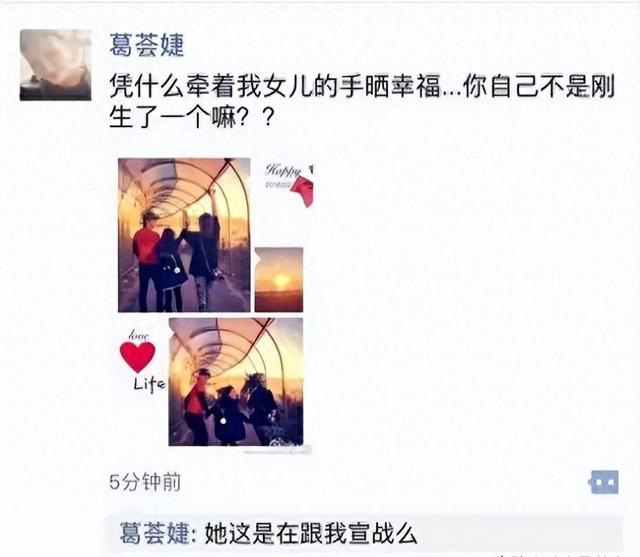Tap the post text line 生了一个嘛
The width and height of the screenshot is (640, 557).
pos(191,118)
